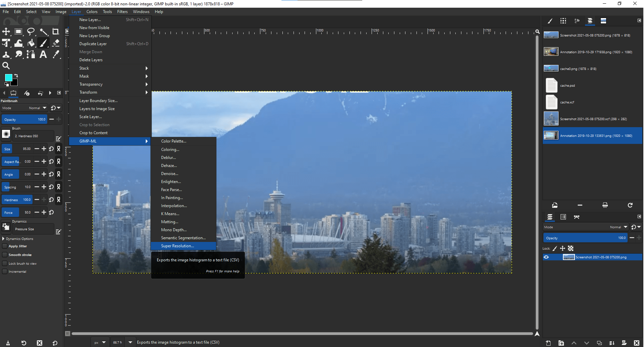
Task: Switch to the Paths tab
Action: pos(577,217)
